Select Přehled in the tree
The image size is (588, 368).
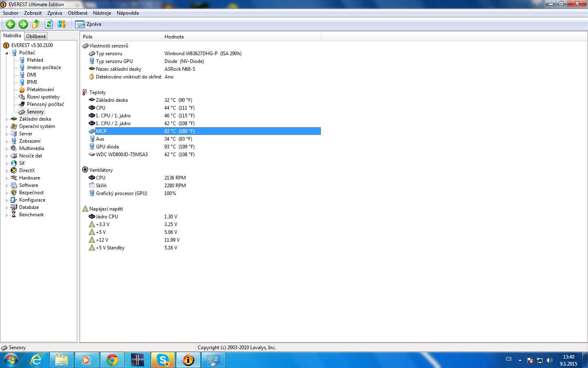35,60
